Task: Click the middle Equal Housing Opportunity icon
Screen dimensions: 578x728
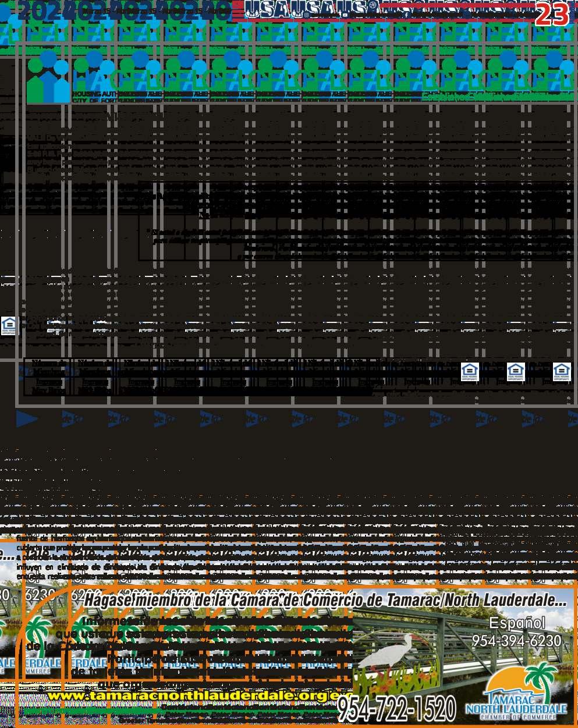Action: pos(516,372)
